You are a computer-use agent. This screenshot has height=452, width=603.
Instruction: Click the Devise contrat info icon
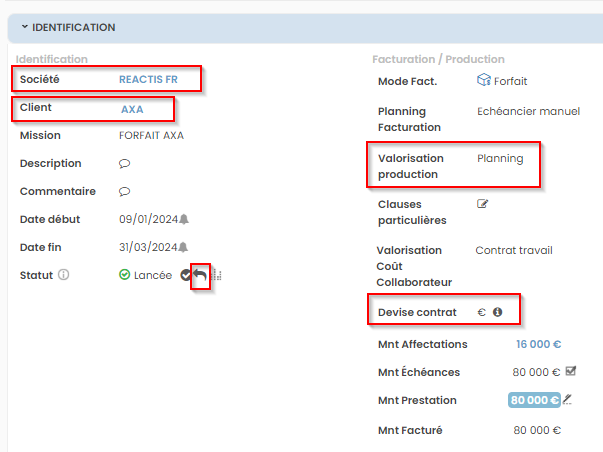[497, 312]
